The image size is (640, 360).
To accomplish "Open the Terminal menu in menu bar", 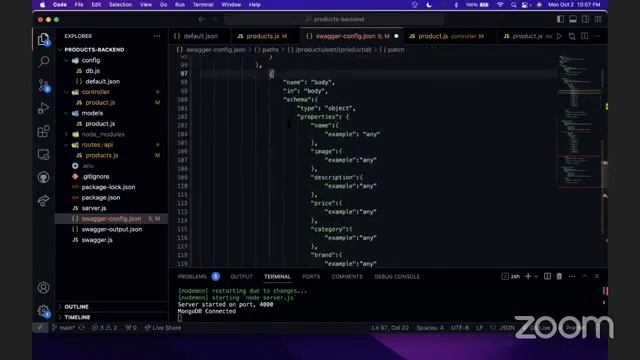I will click(203, 5).
